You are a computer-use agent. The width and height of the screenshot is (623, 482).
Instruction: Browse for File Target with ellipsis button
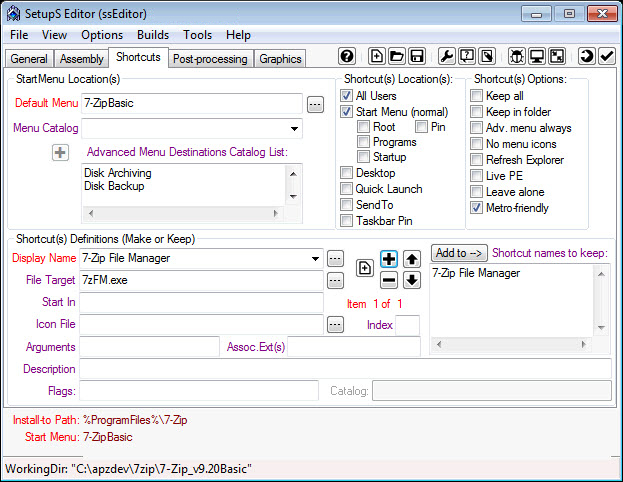click(335, 281)
